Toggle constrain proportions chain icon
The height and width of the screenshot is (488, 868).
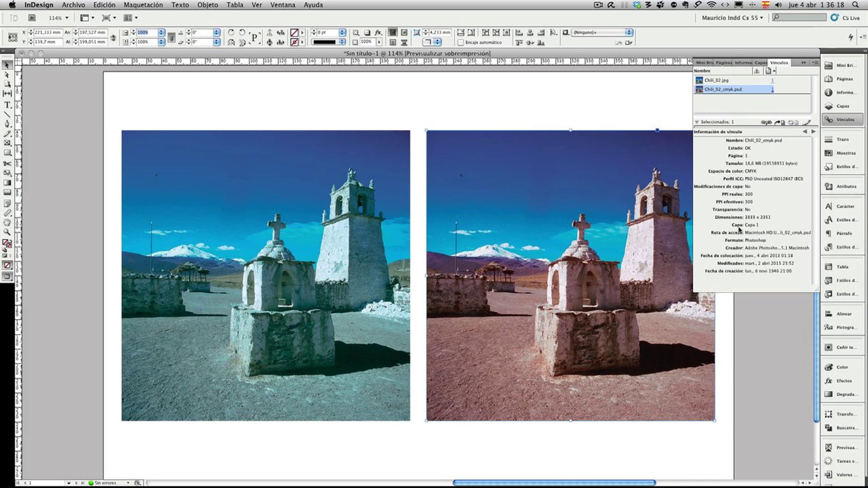pos(171,37)
